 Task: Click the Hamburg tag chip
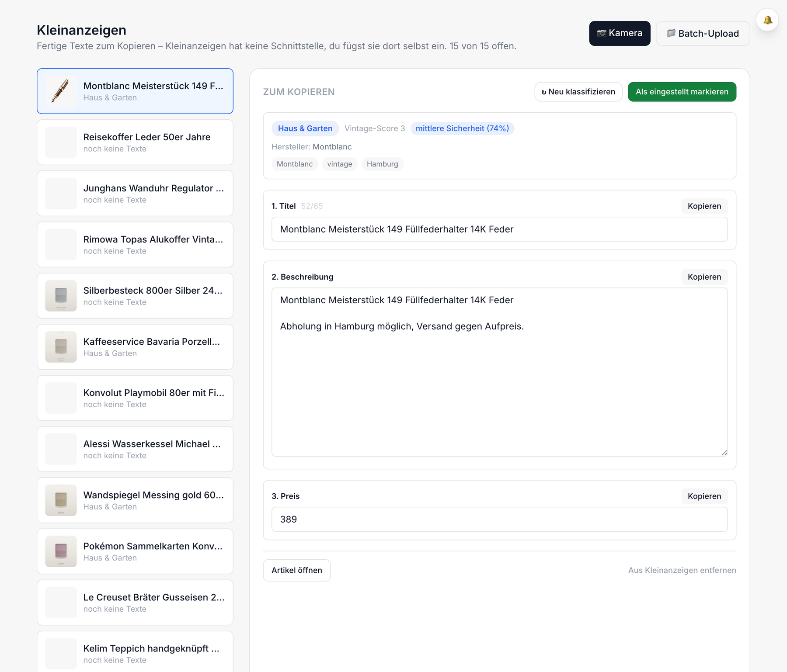point(383,164)
